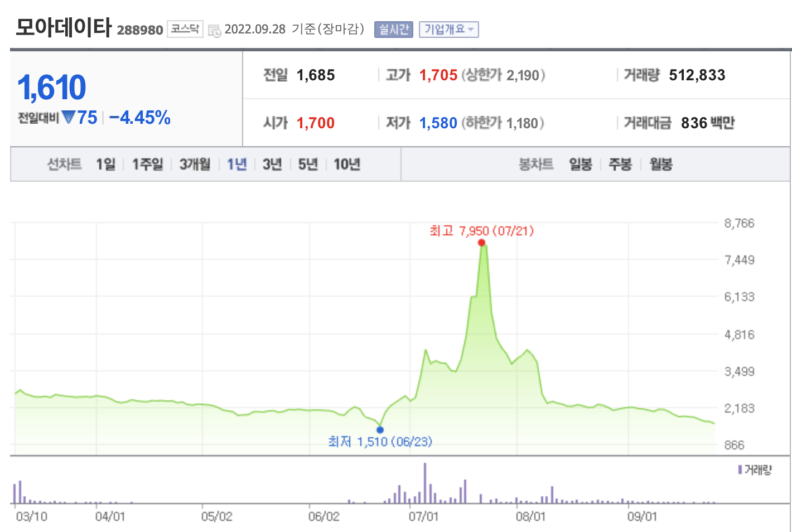Viewport: 792px width, 532px height.
Task: Click the blue down-triangle change icon
Action: (x=69, y=117)
